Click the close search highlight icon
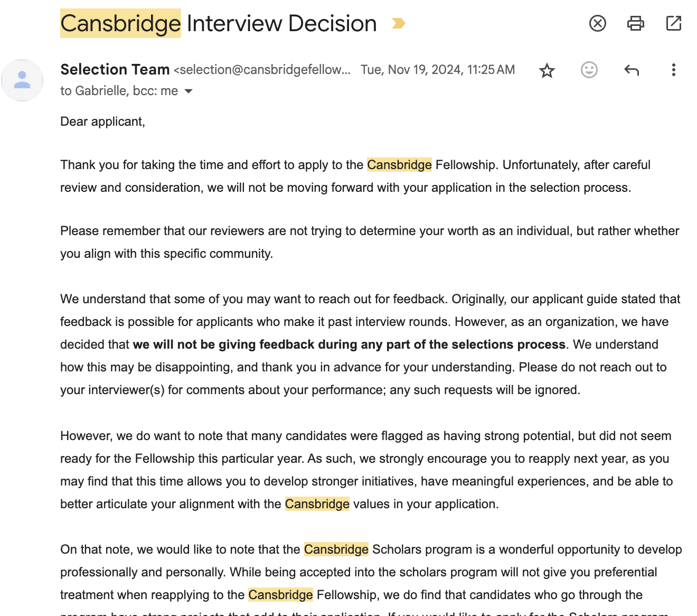The image size is (697, 616). [597, 23]
